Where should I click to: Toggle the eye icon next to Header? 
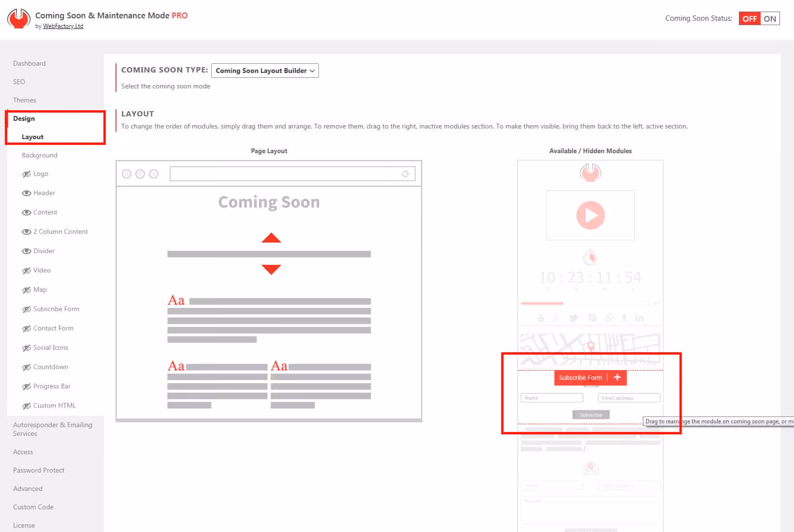[27, 193]
